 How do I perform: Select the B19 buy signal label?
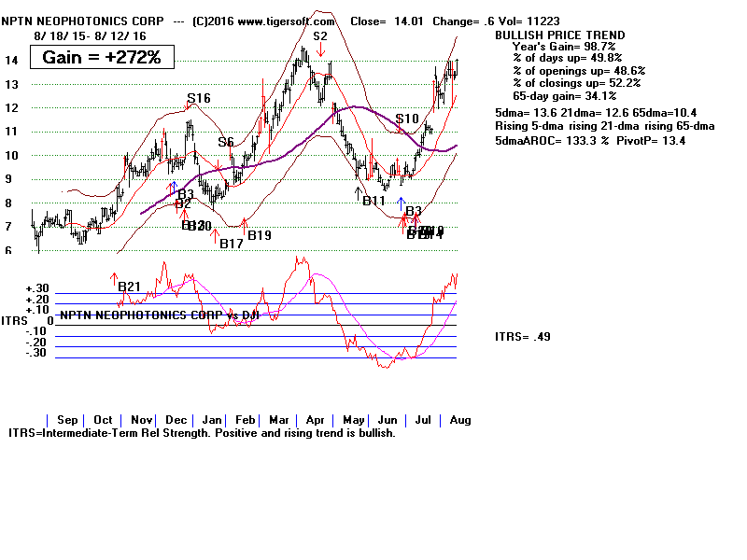click(x=260, y=236)
